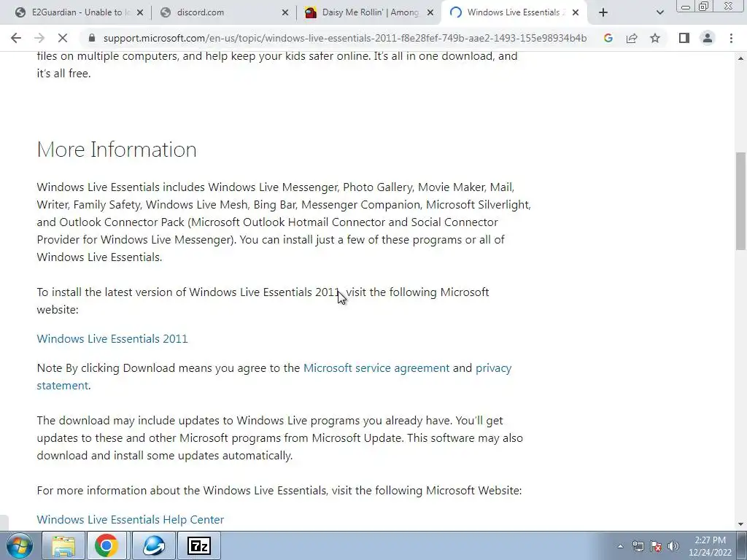
Task: Switch to discord.com tab
Action: [x=224, y=12]
